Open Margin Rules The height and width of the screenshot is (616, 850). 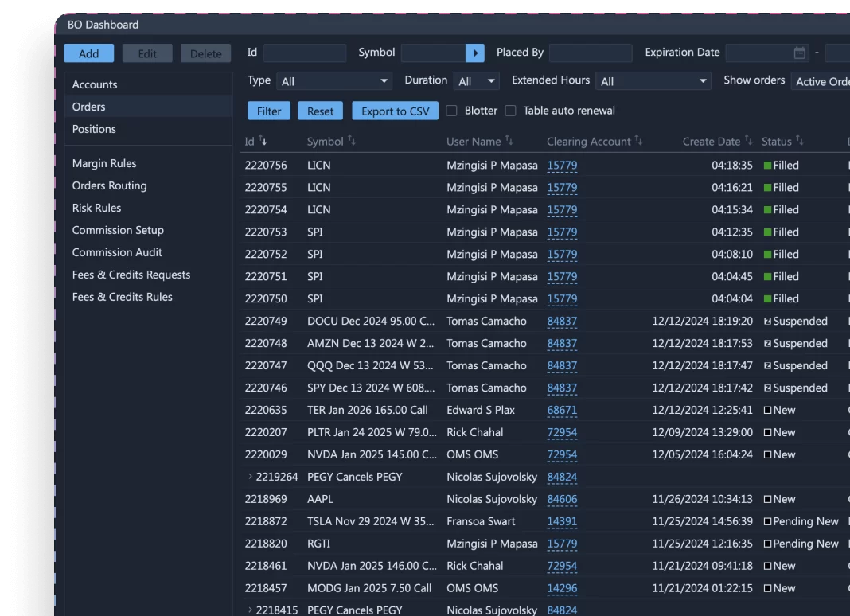104,163
